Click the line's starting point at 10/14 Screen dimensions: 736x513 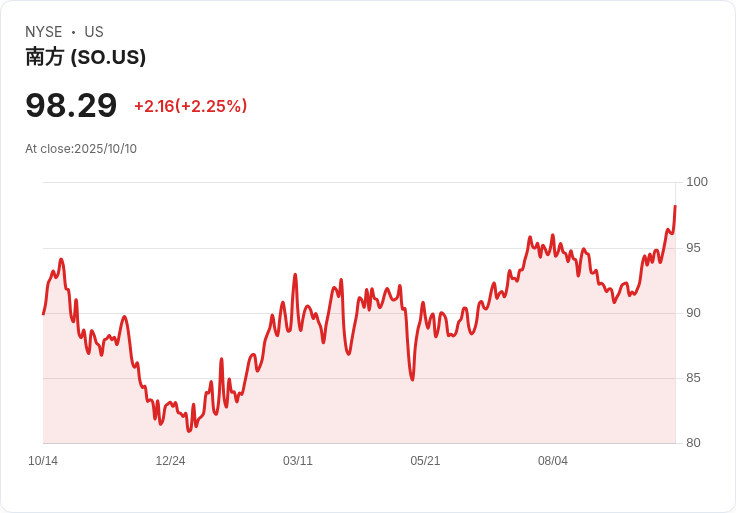click(x=44, y=314)
